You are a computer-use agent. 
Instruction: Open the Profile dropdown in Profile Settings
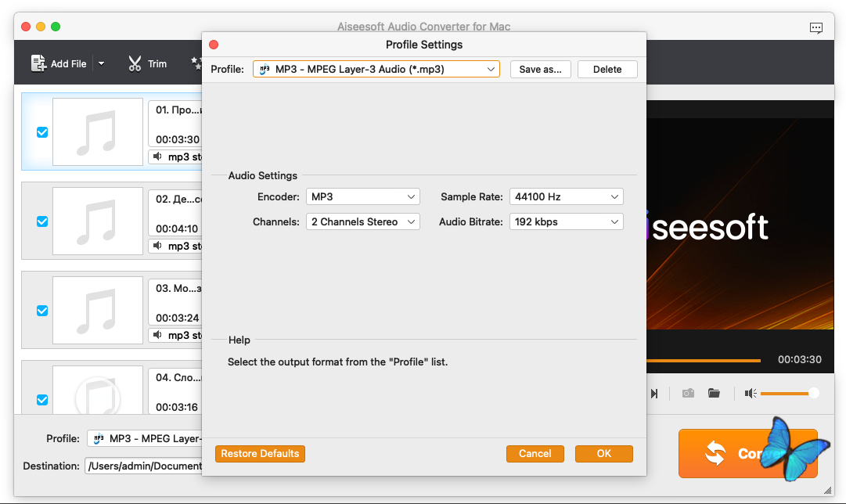(376, 69)
